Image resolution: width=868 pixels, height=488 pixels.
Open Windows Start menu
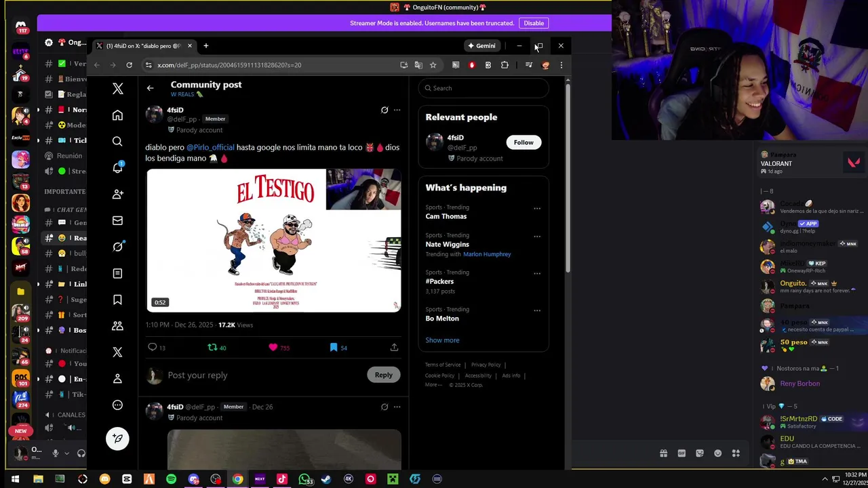pyautogui.click(x=15, y=479)
